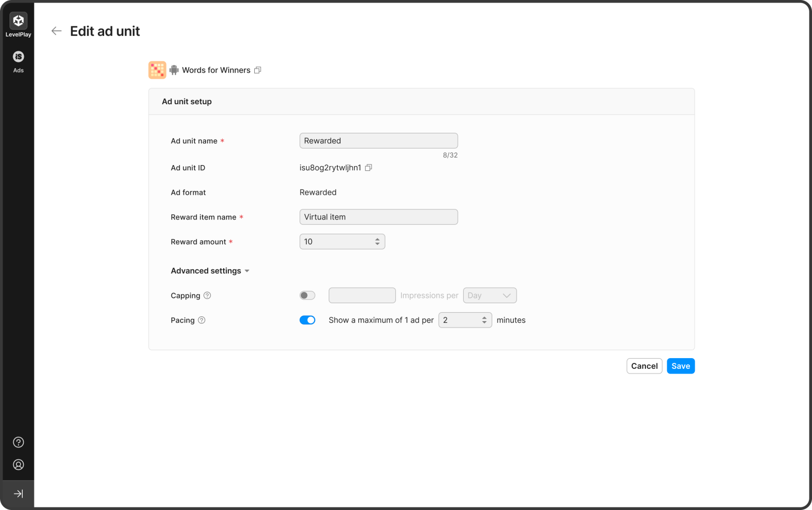Viewport: 812px width, 510px height.
Task: Click the back arrow next to Edit ad unit
Action: pyautogui.click(x=56, y=31)
